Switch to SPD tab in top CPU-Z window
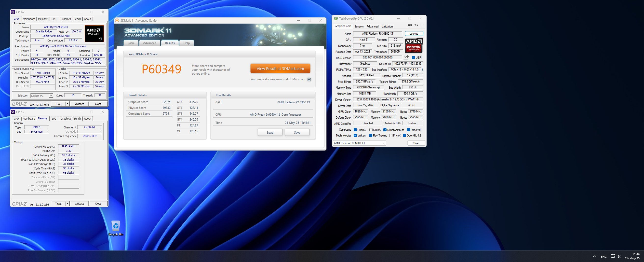 click(x=54, y=19)
